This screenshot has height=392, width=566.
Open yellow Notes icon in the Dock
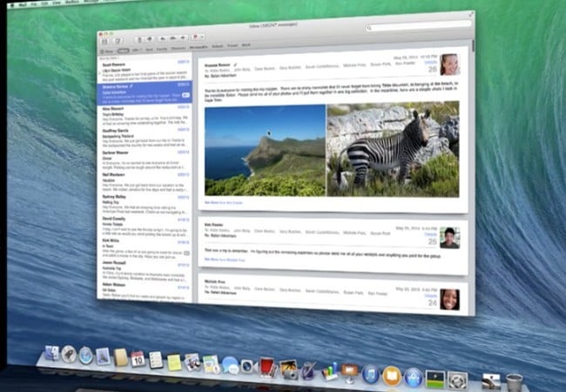[x=174, y=362]
